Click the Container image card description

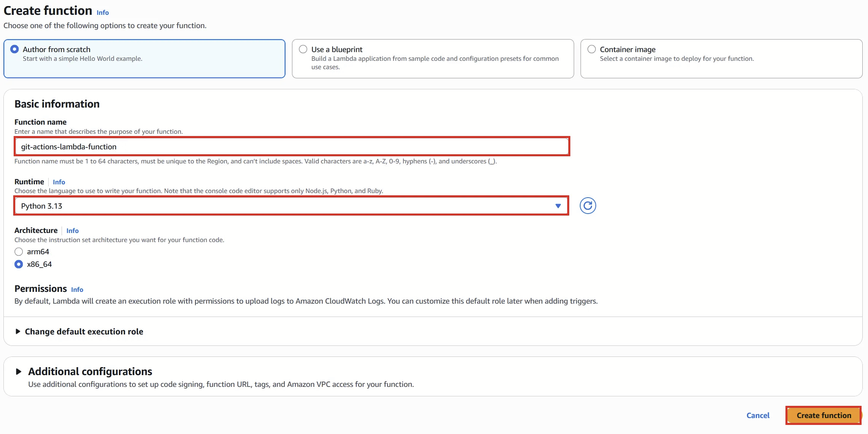676,59
